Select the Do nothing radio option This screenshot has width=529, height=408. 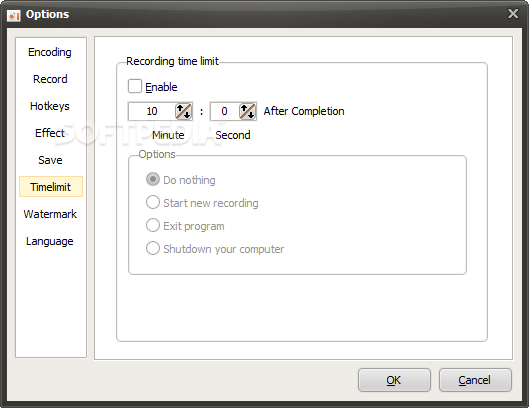152,180
